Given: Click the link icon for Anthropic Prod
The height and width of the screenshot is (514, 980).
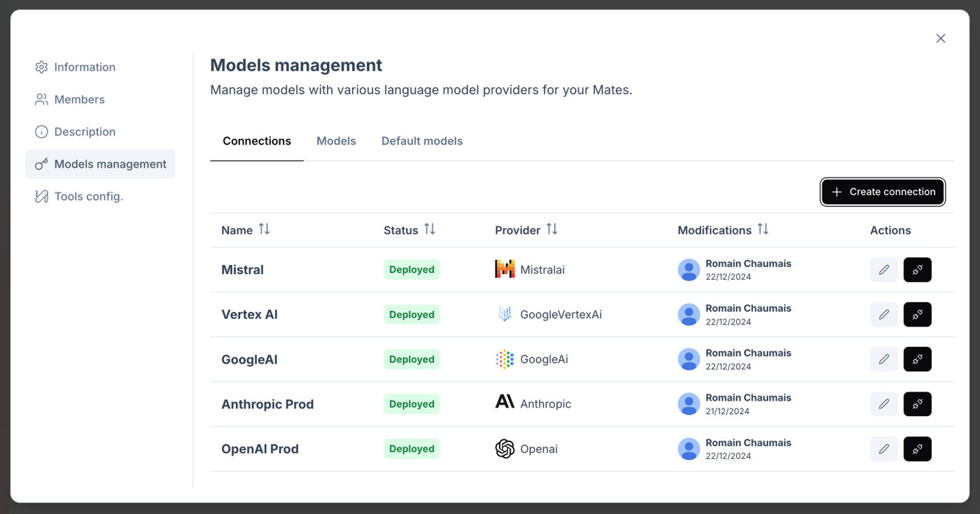Looking at the screenshot, I should coord(917,404).
